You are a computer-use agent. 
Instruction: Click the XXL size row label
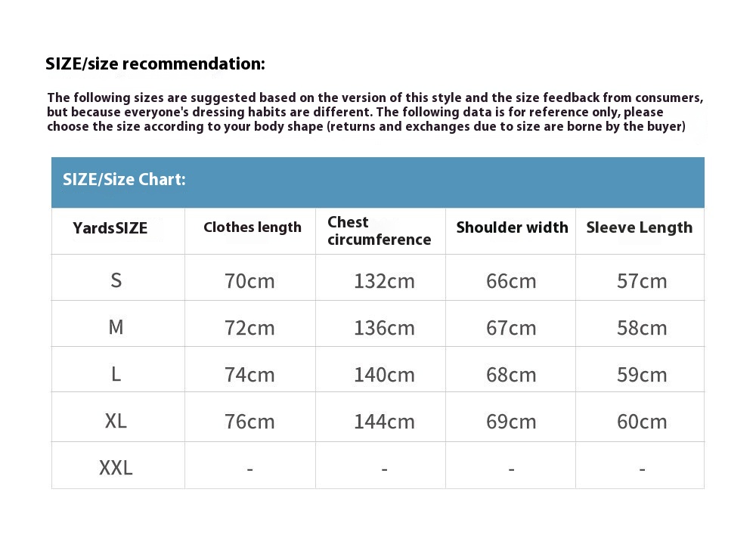[116, 468]
